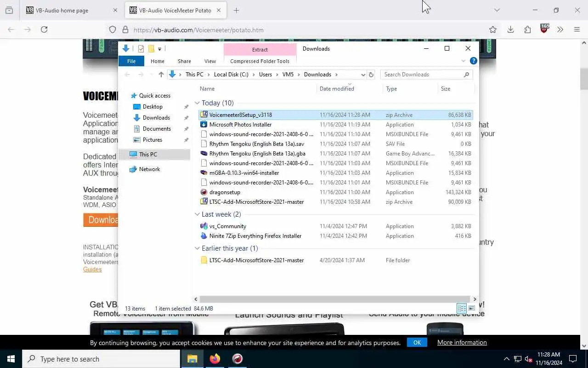Select vs_Community application icon
The height and width of the screenshot is (368, 588).
[204, 226]
